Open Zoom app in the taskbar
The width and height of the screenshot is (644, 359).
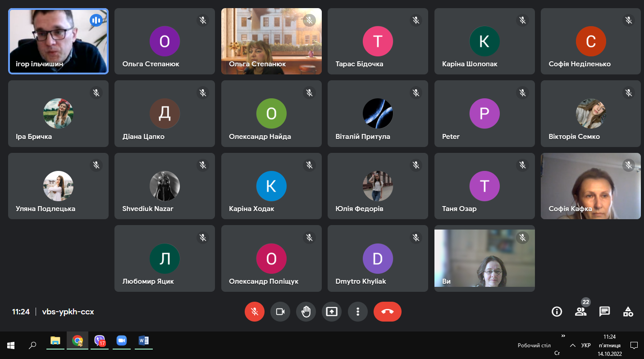pyautogui.click(x=121, y=341)
